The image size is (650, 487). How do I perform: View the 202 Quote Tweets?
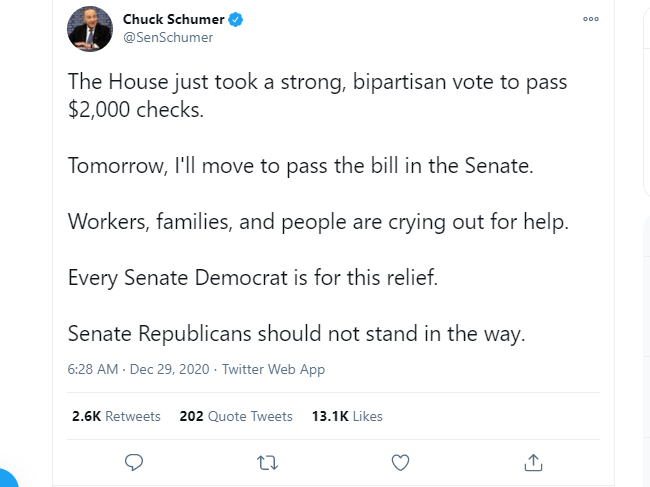click(236, 416)
